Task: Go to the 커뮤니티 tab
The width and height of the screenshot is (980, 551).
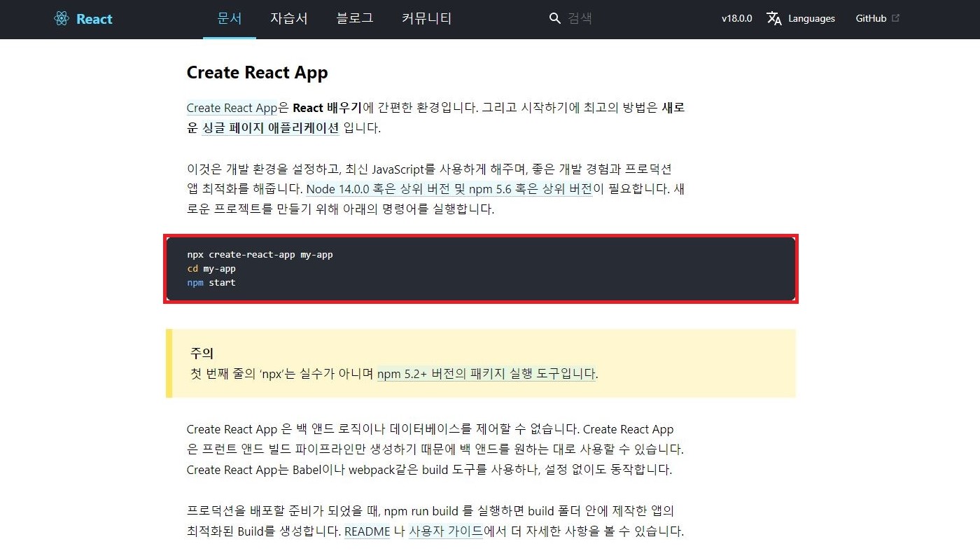Action: pyautogui.click(x=427, y=19)
